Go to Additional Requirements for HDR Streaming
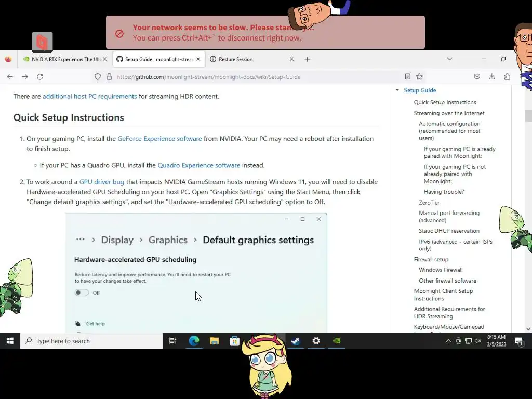532x399 pixels. tap(449, 313)
